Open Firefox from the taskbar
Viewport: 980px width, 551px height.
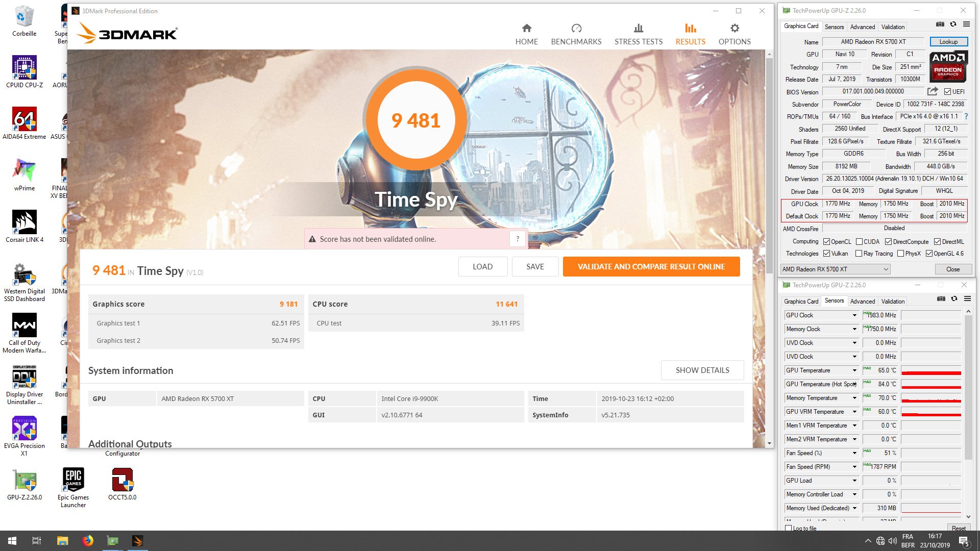88,541
